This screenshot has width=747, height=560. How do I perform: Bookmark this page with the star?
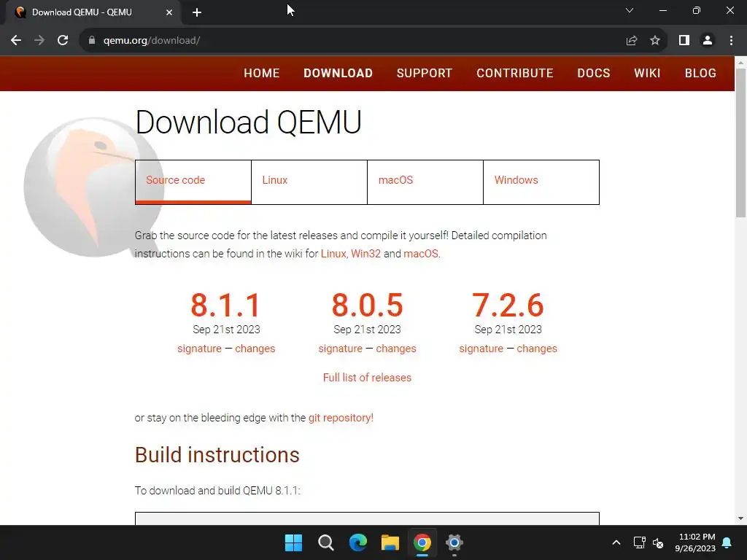(655, 41)
